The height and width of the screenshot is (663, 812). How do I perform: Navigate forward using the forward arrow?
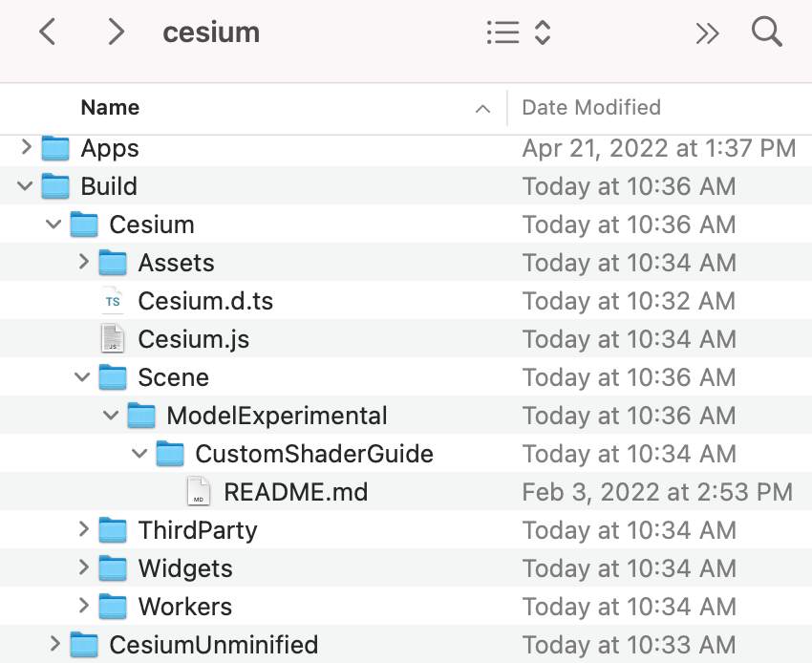click(116, 32)
